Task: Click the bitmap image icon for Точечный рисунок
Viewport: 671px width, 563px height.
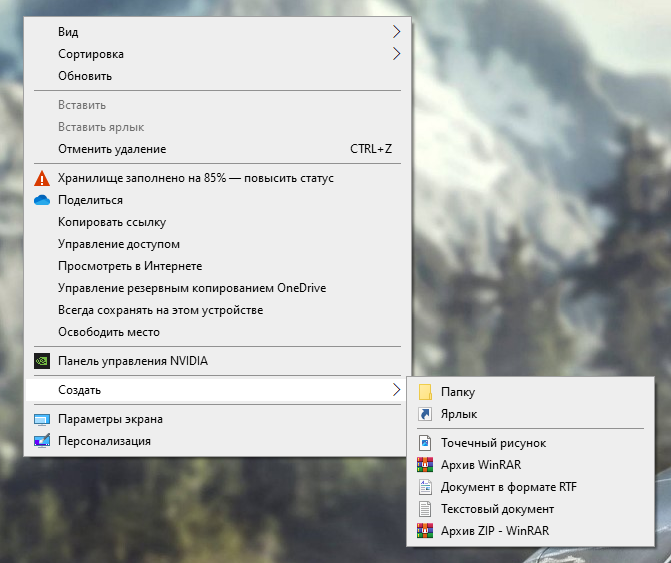Action: click(425, 443)
